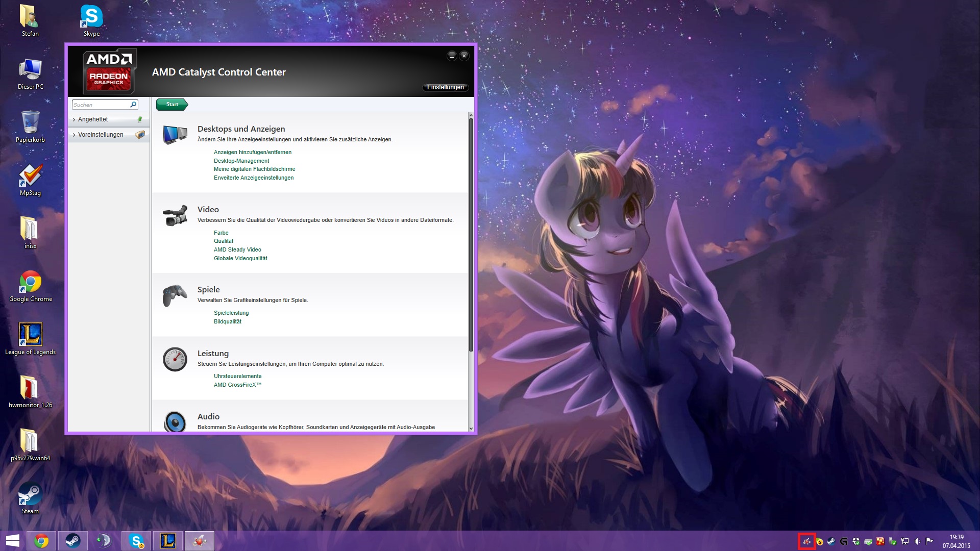This screenshot has width=980, height=551.
Task: Select the p95v279.win64 folder icon
Action: click(x=30, y=446)
